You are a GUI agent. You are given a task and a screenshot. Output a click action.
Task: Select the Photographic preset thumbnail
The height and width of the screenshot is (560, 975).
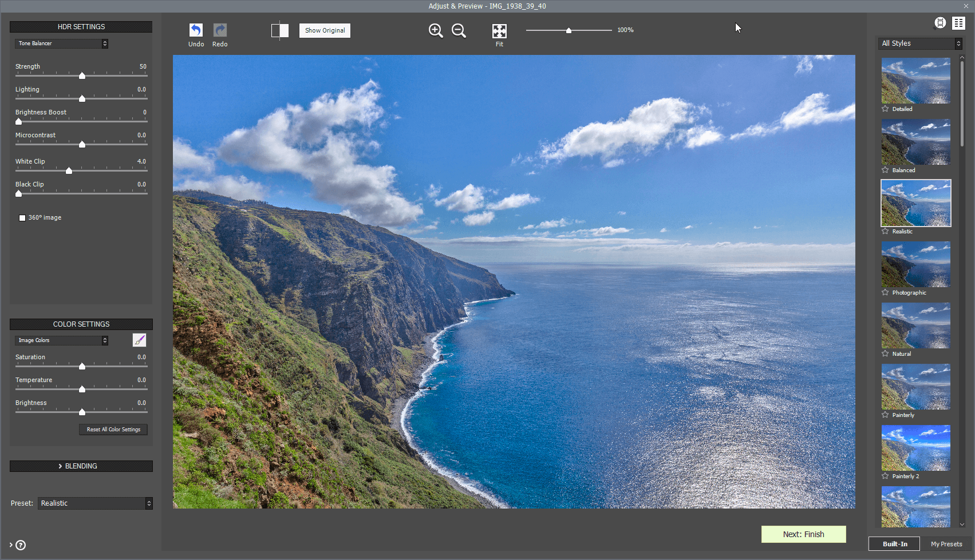tap(915, 264)
